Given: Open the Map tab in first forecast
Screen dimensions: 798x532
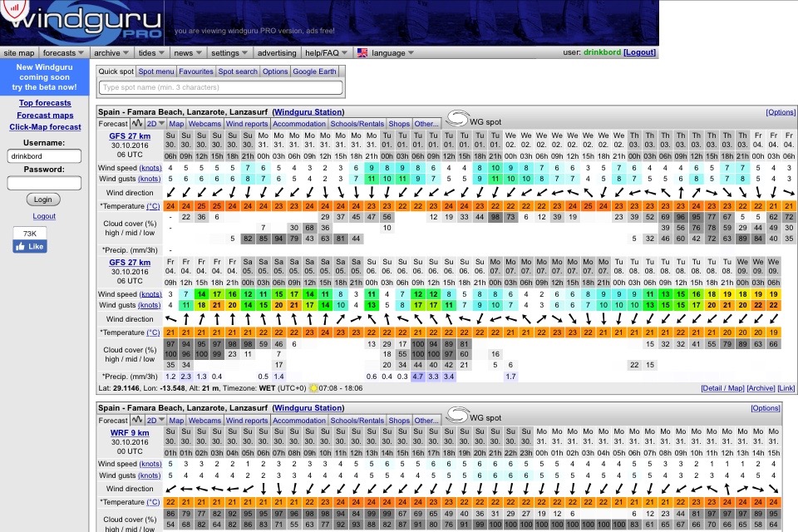Looking at the screenshot, I should (x=176, y=124).
